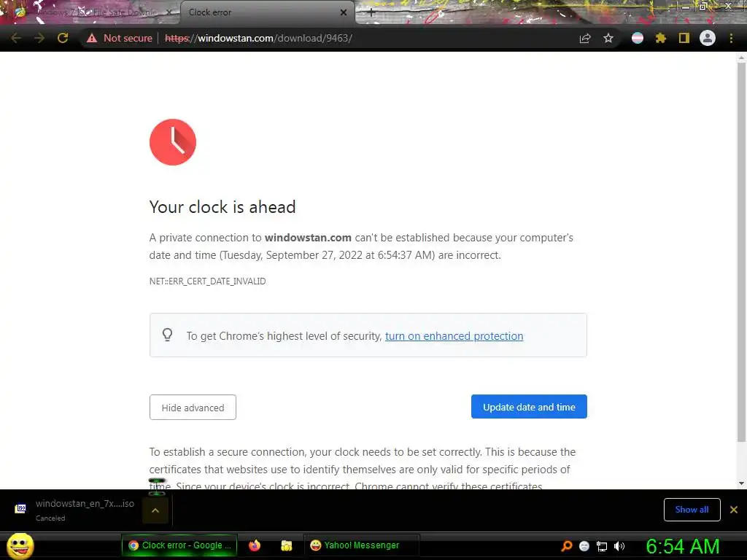Screen dimensions: 747x560
Task: Click Show all downloads button
Action: (x=692, y=510)
